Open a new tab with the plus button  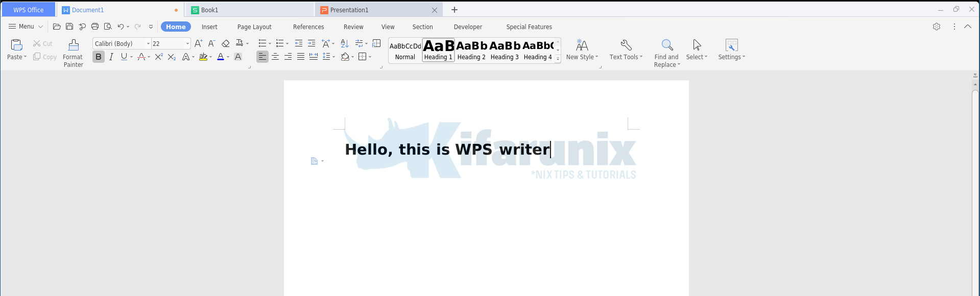(455, 10)
